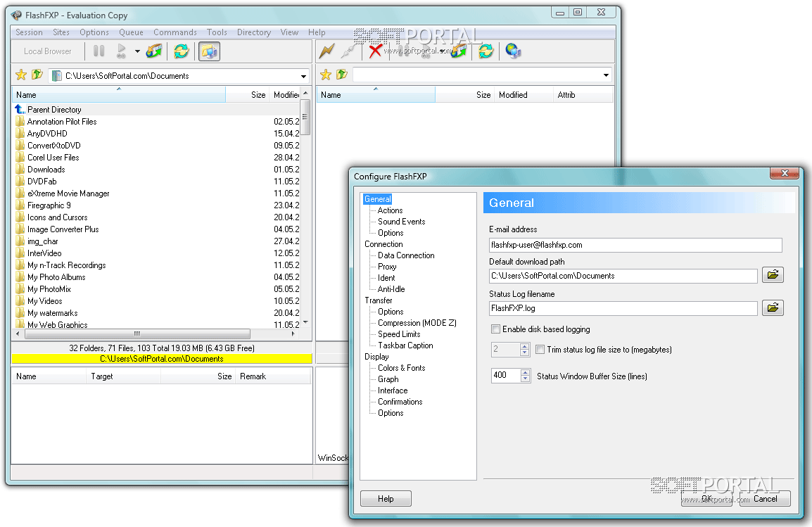Click the right pane favorites star icon
The height and width of the screenshot is (527, 812).
326,75
